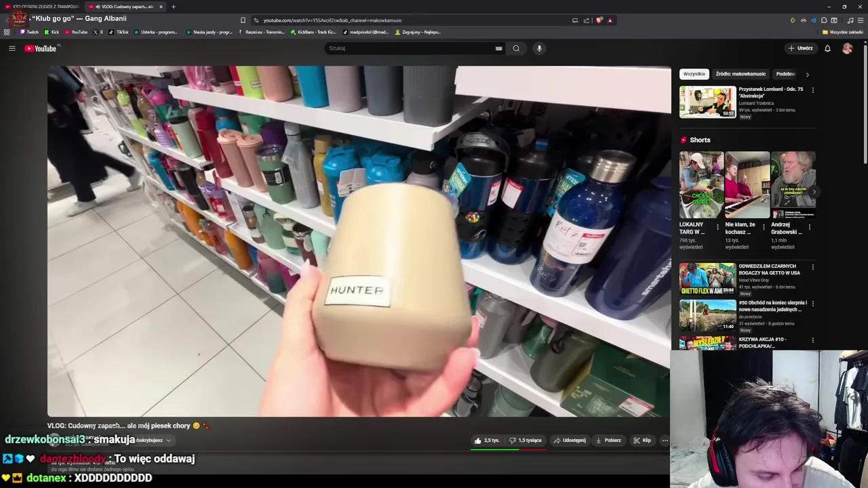Go to the YouTube home logo
Image resolution: width=868 pixels, height=488 pixels.
click(41, 48)
